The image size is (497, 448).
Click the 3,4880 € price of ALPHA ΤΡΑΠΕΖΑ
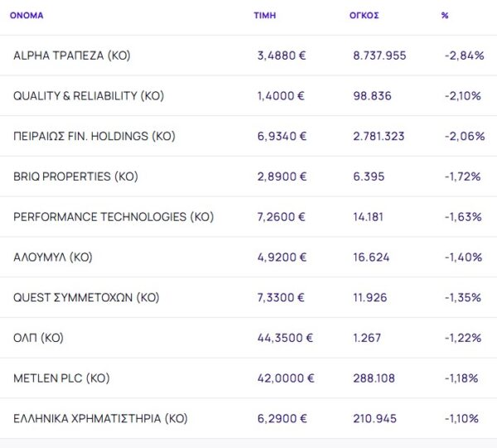tap(282, 55)
